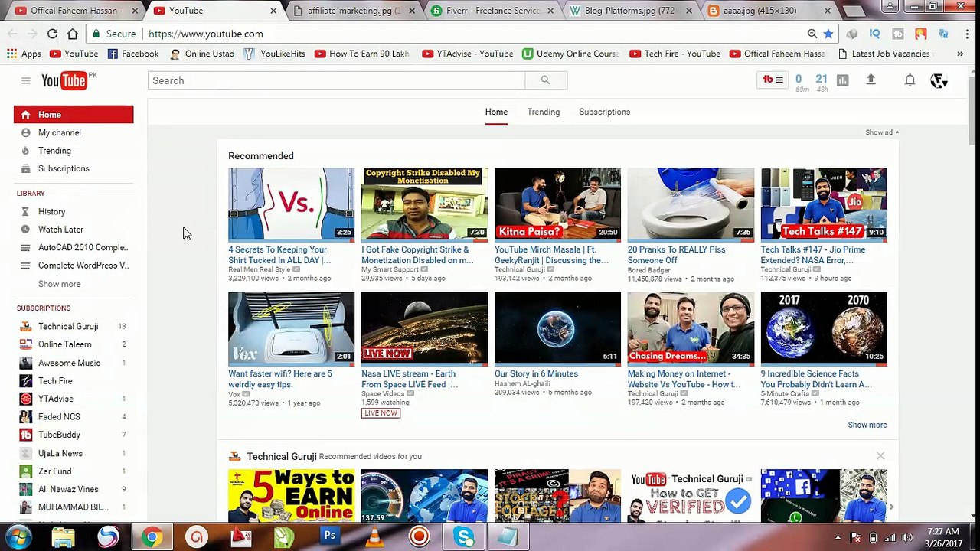Click the search magnifier button

545,80
